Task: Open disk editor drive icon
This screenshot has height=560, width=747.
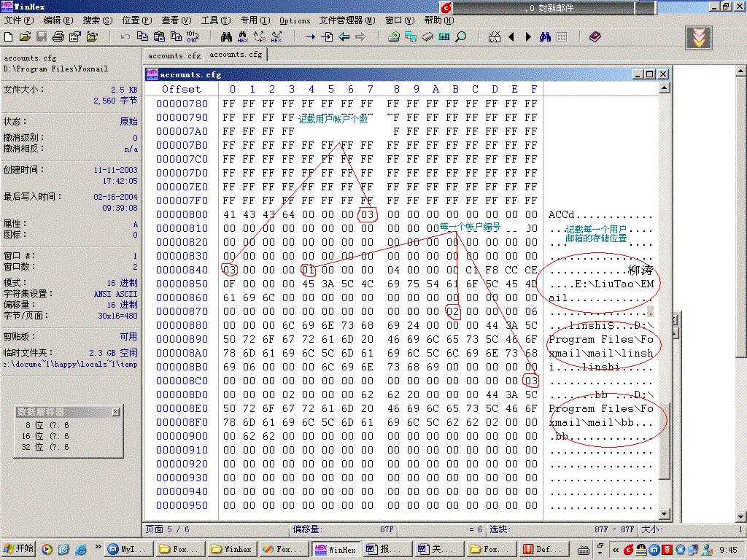Action: tap(393, 36)
